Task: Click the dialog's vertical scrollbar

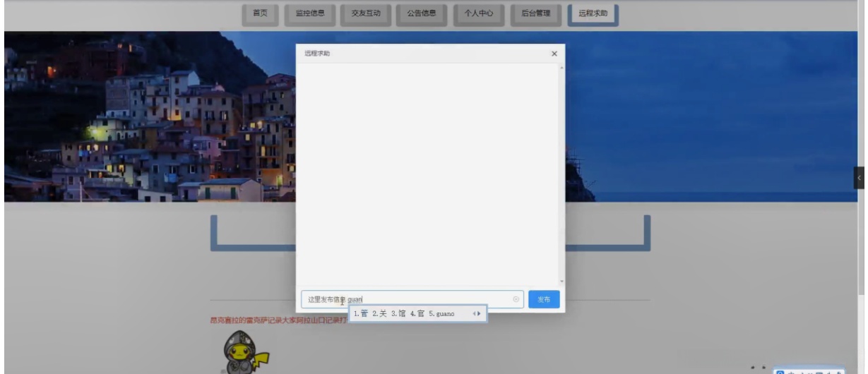Action: pyautogui.click(x=561, y=174)
